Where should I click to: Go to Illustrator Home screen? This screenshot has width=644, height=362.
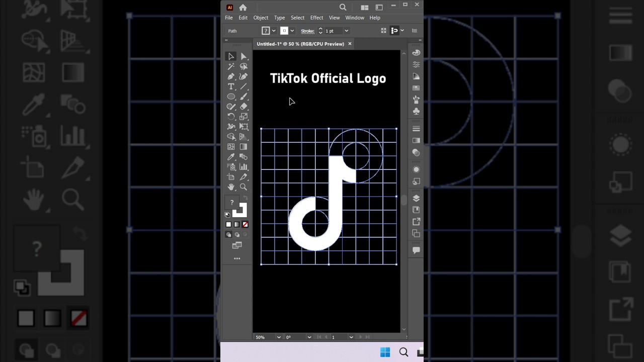click(x=243, y=7)
